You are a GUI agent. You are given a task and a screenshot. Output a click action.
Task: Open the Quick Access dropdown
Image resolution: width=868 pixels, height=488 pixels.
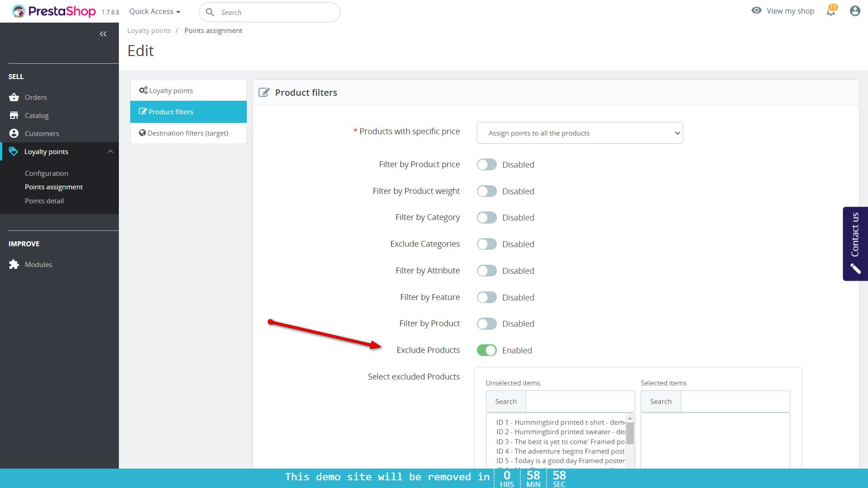(155, 12)
